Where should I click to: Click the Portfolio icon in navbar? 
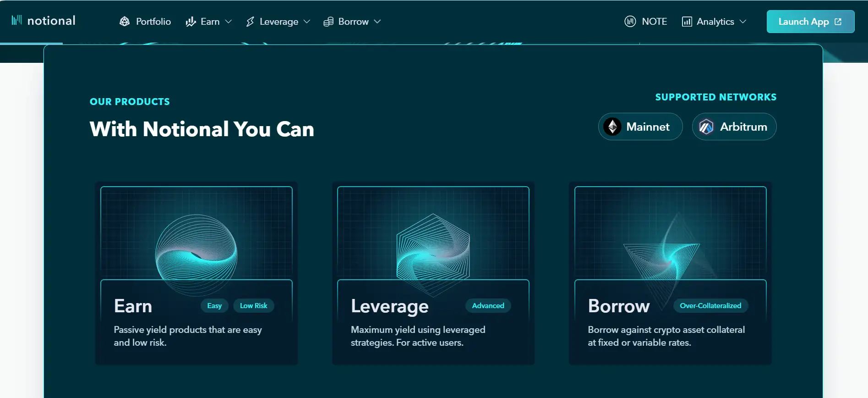click(125, 22)
